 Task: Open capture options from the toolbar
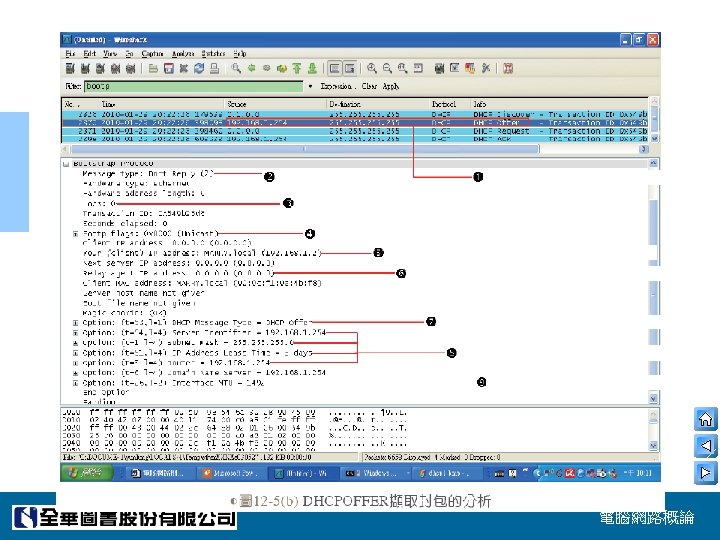[85, 68]
